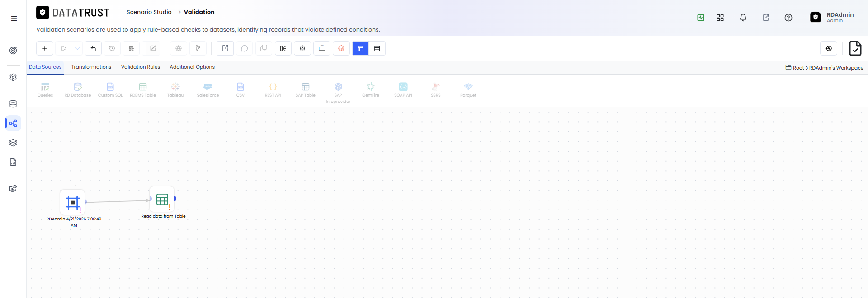Select the RD Database data source
Screen dimensions: 868x298
(78, 90)
